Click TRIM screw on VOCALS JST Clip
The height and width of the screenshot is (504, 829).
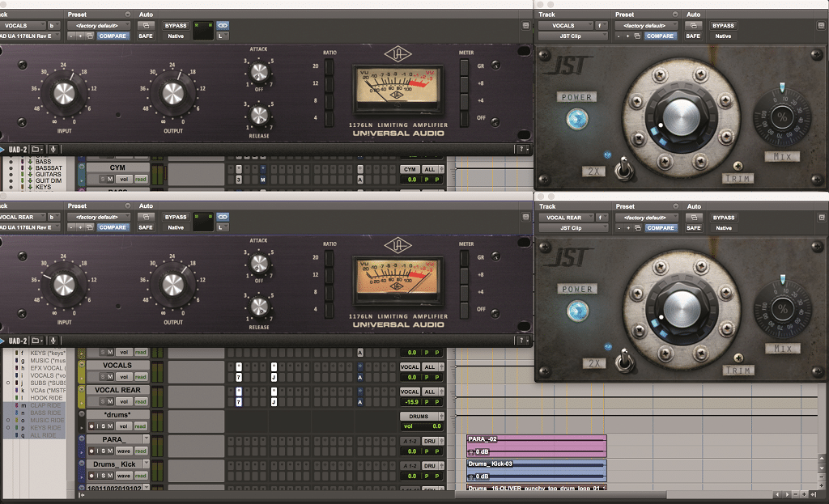coord(738,166)
